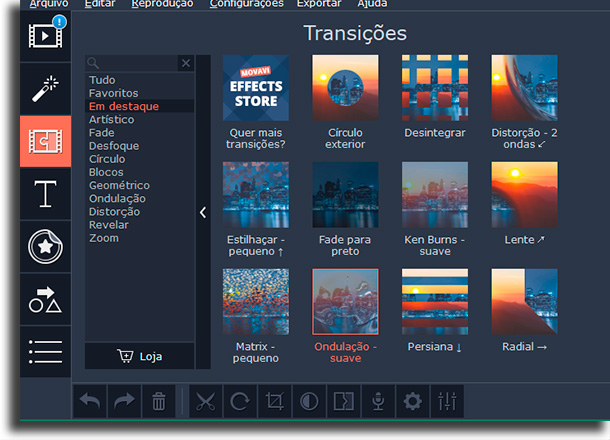Select the Estilhaçar - pequeno thumbnail
Viewport: 610px width, 440px height.
[x=256, y=195]
